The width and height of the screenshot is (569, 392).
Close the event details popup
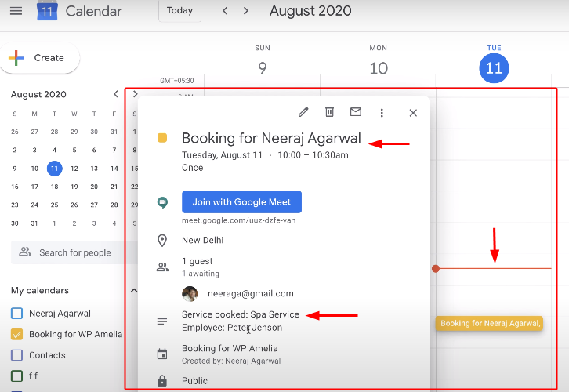(x=413, y=113)
